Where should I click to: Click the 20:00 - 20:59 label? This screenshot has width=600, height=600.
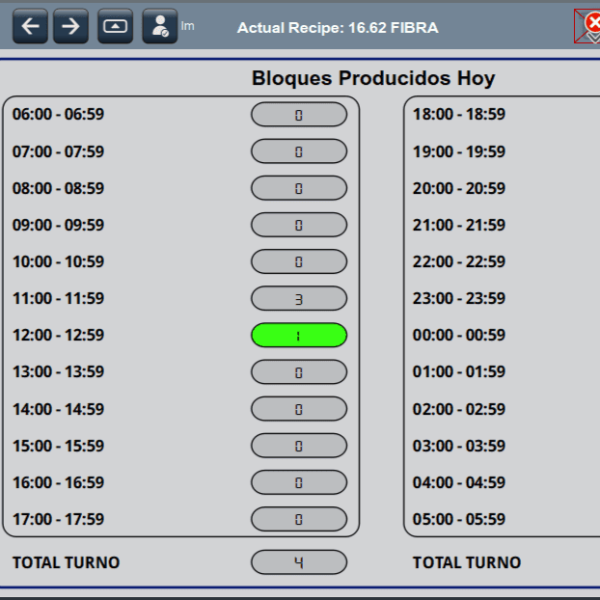point(459,188)
